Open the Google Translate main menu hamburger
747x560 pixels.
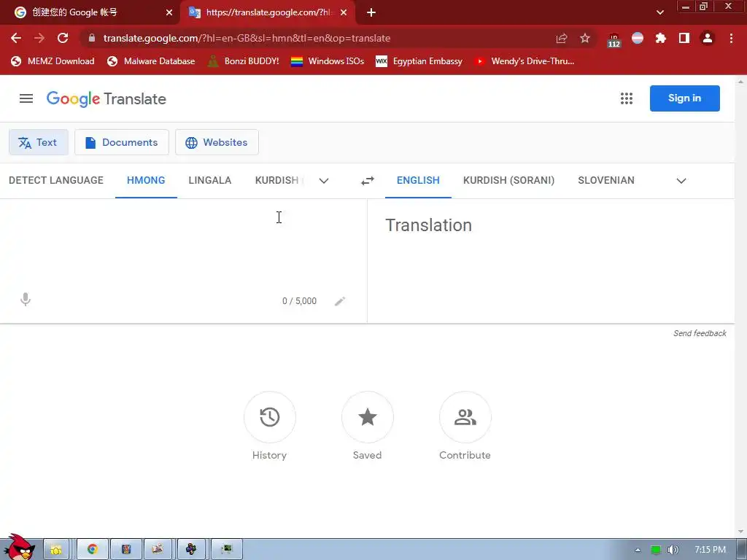[26, 98]
